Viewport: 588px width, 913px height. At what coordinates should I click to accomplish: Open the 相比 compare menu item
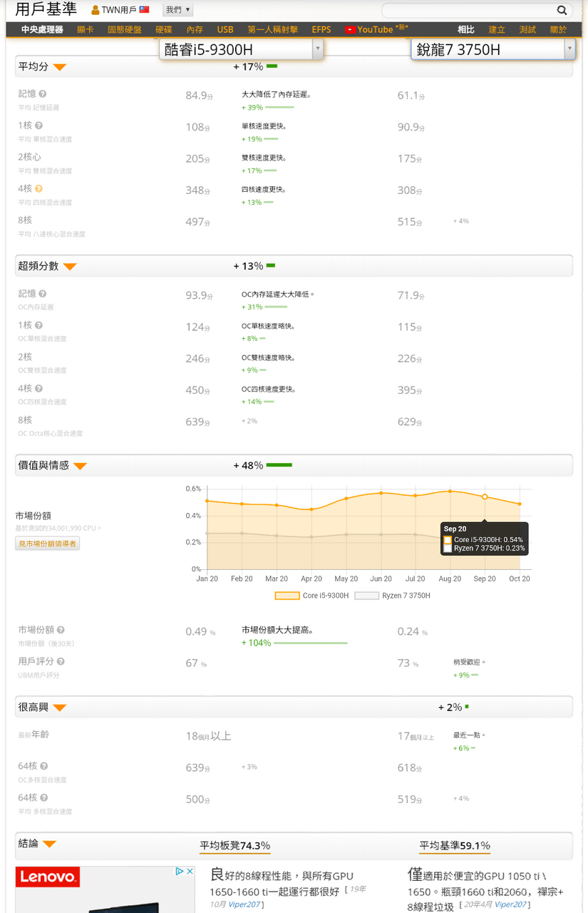[x=466, y=30]
